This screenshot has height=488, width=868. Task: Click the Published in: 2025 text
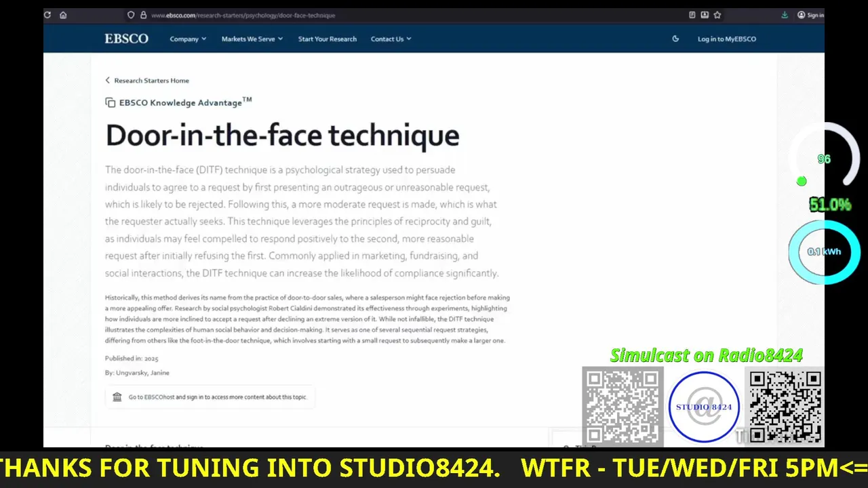pyautogui.click(x=132, y=358)
